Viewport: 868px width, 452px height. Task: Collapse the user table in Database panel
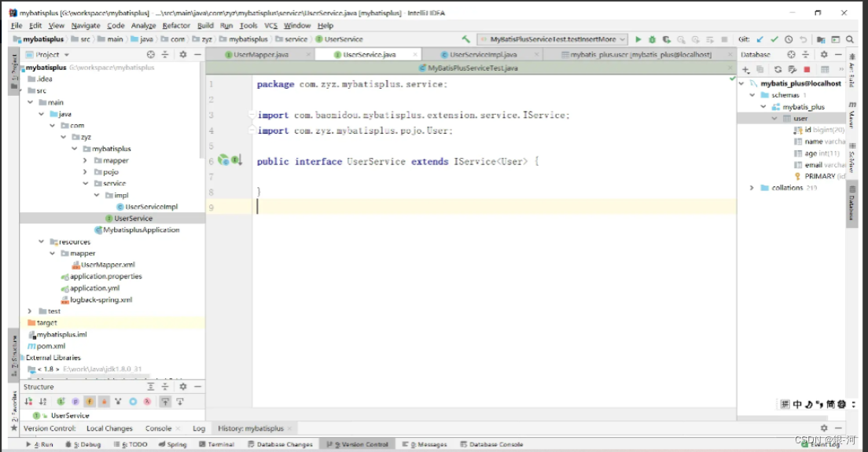tap(774, 119)
